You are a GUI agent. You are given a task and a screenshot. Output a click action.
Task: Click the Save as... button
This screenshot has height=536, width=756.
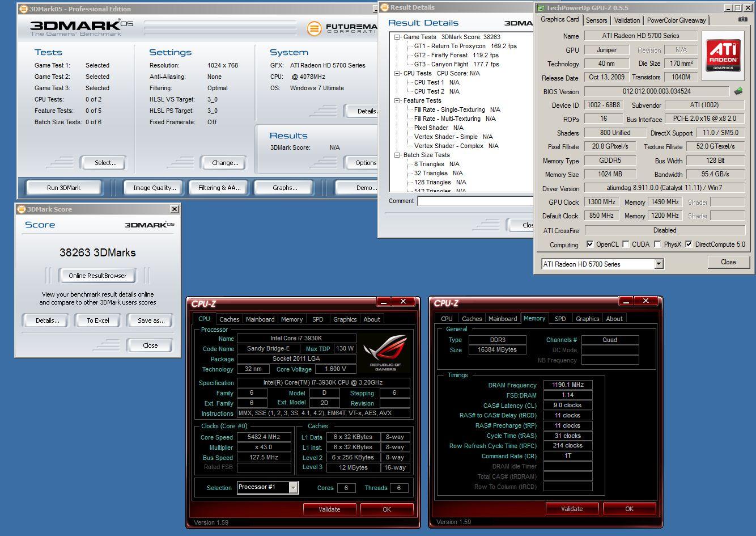[151, 320]
